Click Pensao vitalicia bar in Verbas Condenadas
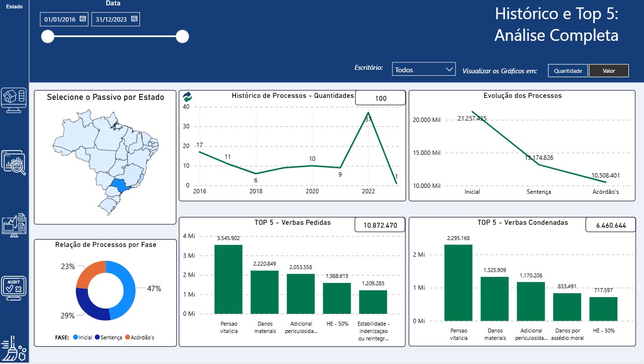Image resolution: width=644 pixels, height=364 pixels. (x=458, y=282)
